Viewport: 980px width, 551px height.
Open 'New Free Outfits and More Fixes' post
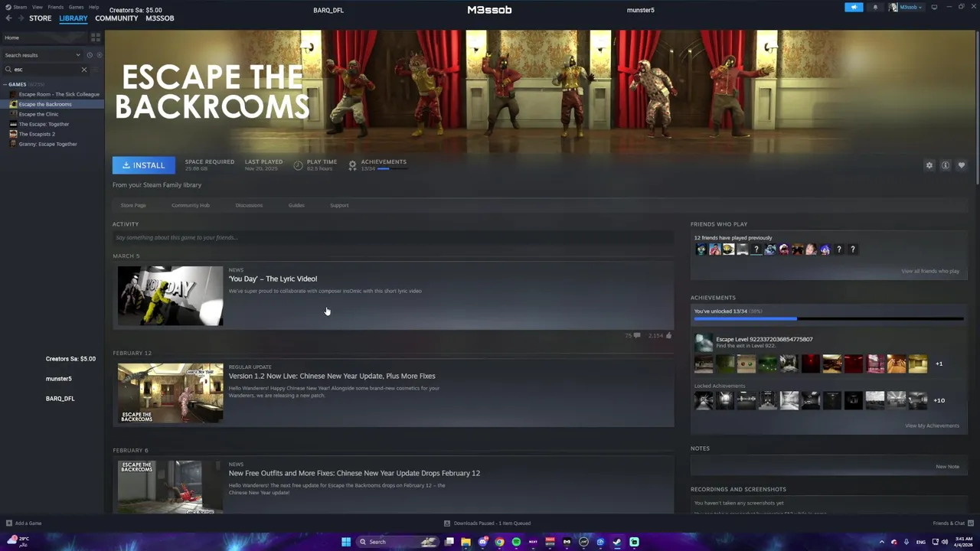[354, 473]
